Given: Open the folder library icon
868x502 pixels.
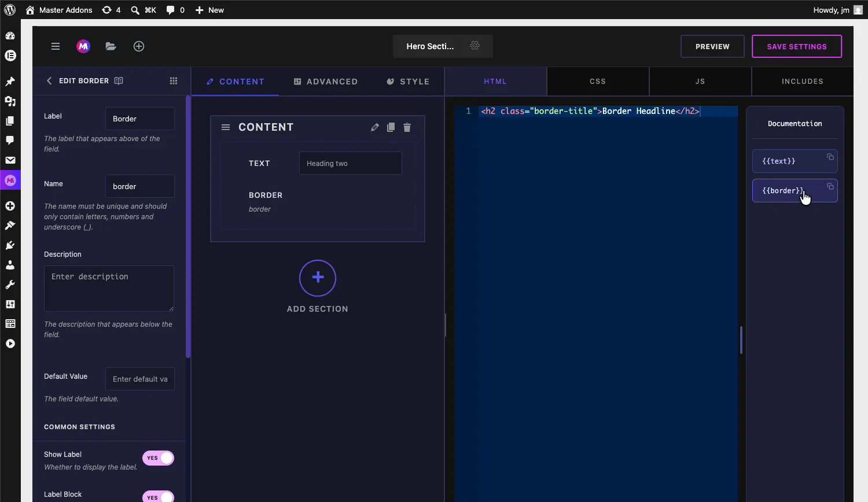Looking at the screenshot, I should [x=111, y=46].
